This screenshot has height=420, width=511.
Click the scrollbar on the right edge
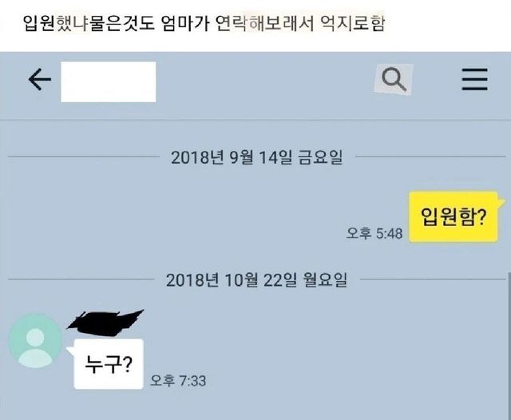[x=509, y=347]
